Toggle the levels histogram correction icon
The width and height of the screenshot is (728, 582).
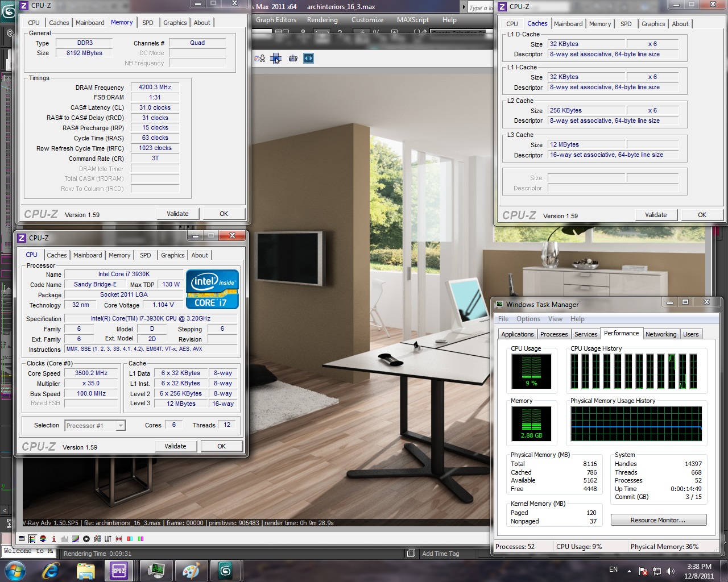pos(65,539)
